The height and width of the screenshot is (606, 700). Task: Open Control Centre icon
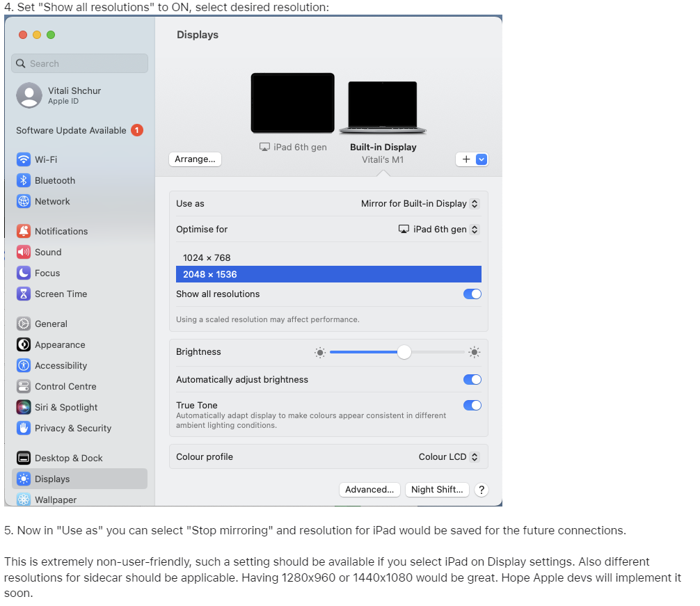24,386
